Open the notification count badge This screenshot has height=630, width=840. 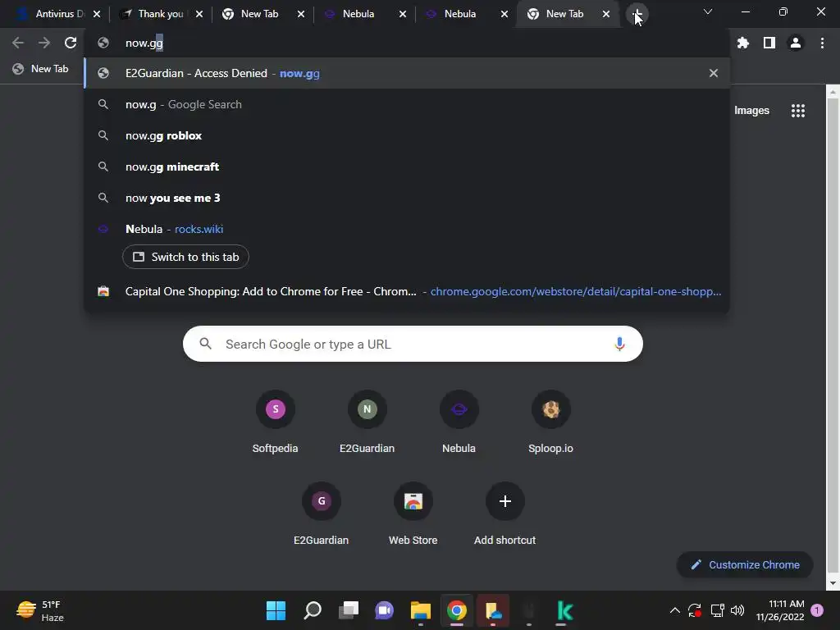[x=817, y=610]
